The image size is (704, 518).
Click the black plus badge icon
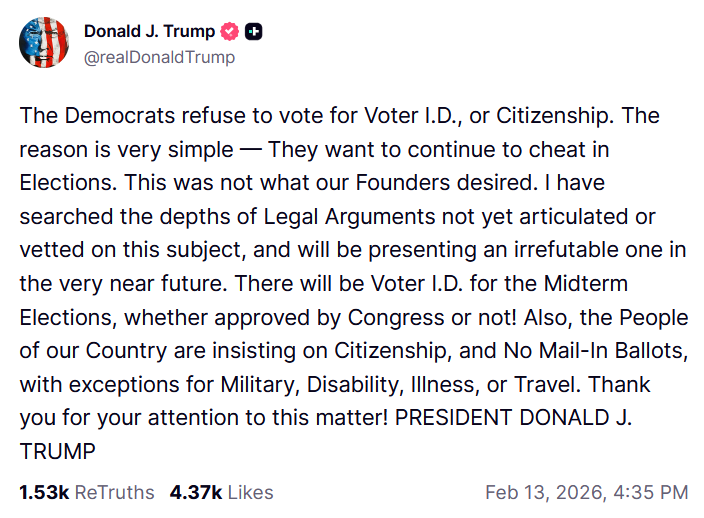(x=254, y=31)
